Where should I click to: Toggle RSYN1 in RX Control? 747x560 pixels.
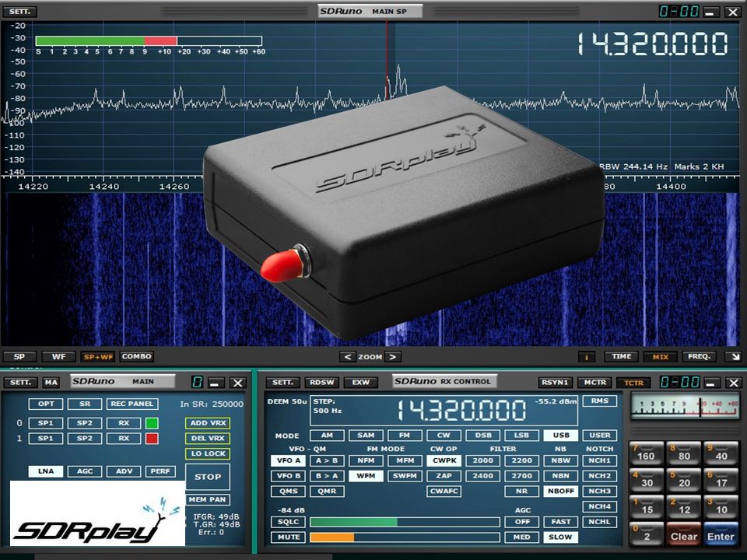(x=556, y=383)
